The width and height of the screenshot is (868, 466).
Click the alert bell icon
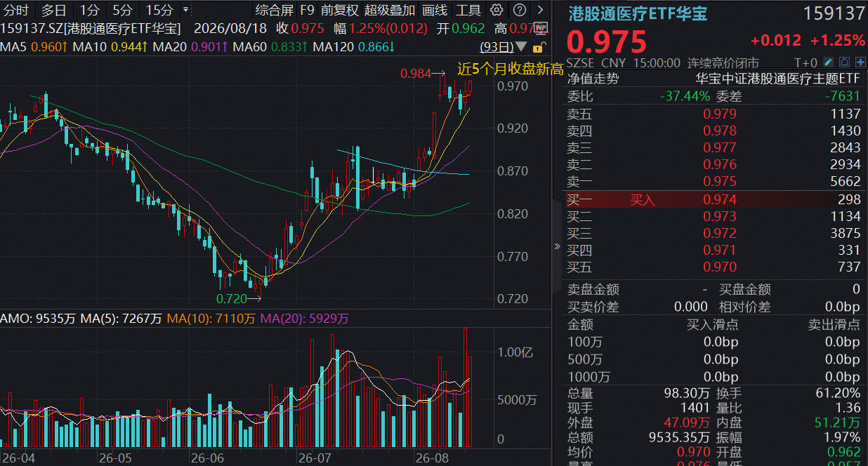pyautogui.click(x=844, y=62)
